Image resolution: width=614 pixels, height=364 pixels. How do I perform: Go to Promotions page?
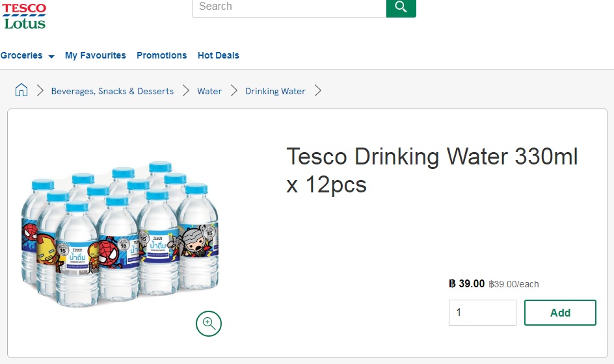coord(162,56)
